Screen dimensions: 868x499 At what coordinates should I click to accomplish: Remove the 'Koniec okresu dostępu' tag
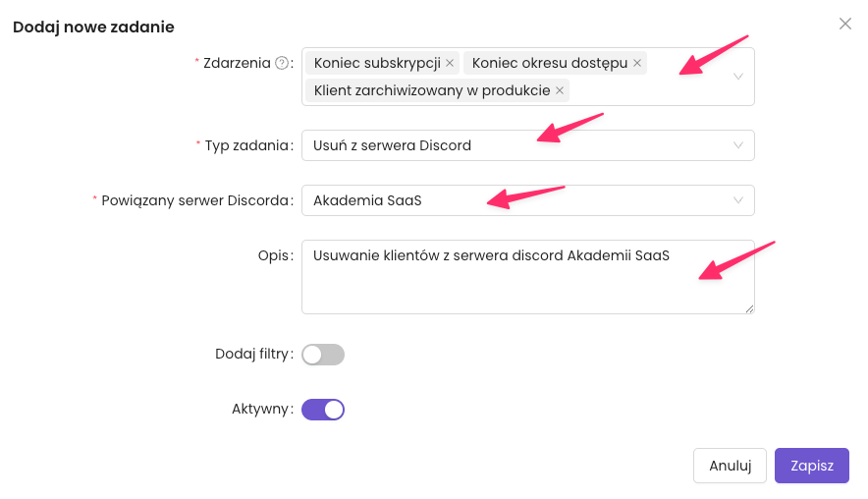(636, 63)
